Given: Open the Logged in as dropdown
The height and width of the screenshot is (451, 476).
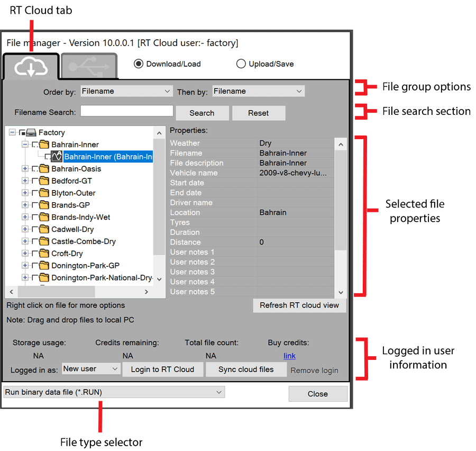Looking at the screenshot, I should pos(91,368).
